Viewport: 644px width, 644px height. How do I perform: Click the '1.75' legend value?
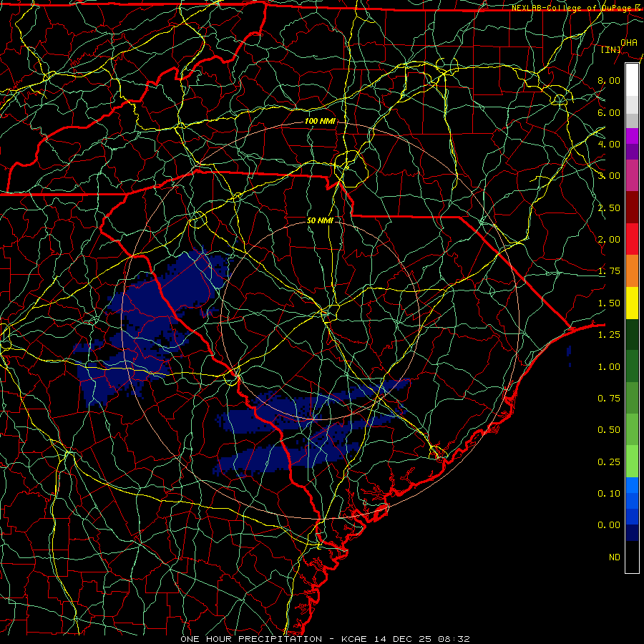(x=609, y=271)
